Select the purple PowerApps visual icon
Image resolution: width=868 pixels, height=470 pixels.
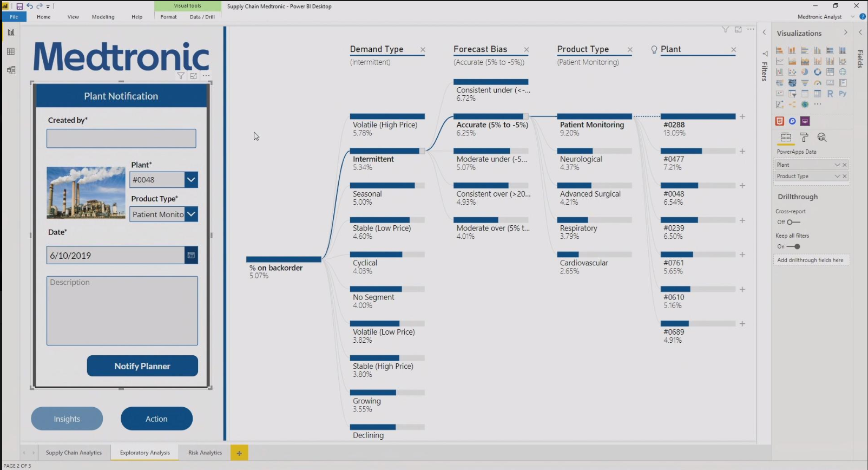[805, 121]
